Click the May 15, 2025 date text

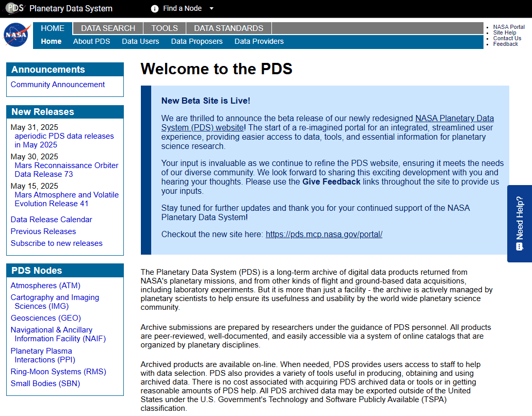pyautogui.click(x=34, y=187)
